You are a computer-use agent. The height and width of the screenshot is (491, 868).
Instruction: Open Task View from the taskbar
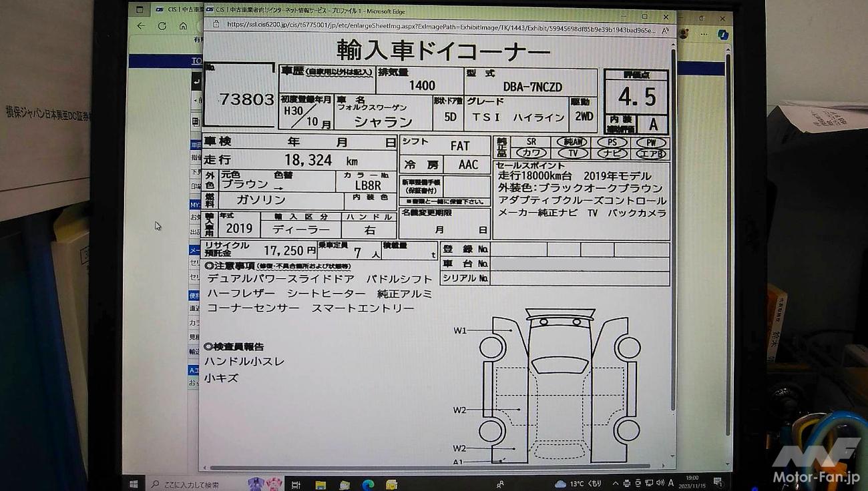point(296,484)
